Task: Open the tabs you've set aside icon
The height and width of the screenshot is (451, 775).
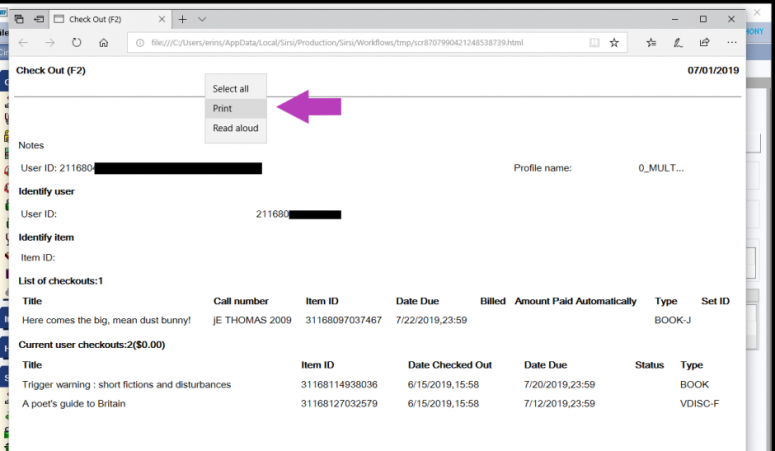Action: 19,19
